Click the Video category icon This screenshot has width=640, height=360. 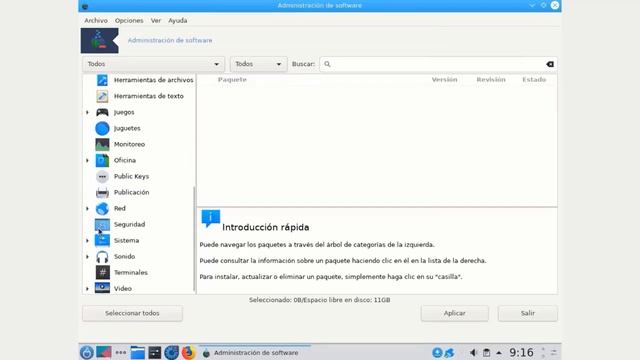pyautogui.click(x=102, y=288)
